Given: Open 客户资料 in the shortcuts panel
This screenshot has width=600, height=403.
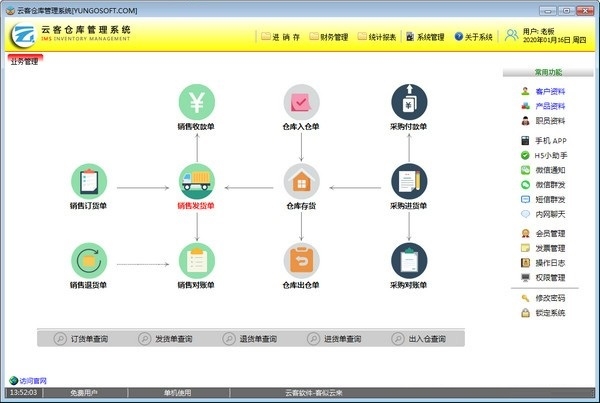Looking at the screenshot, I should [543, 91].
